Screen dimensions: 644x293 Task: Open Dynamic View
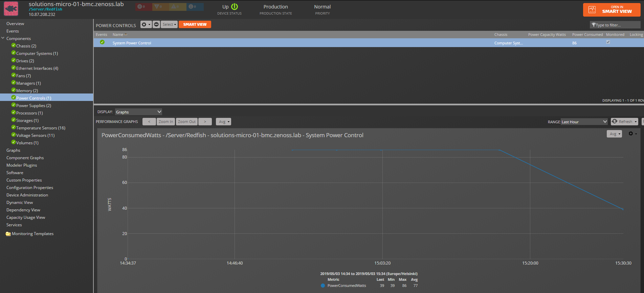tap(20, 203)
